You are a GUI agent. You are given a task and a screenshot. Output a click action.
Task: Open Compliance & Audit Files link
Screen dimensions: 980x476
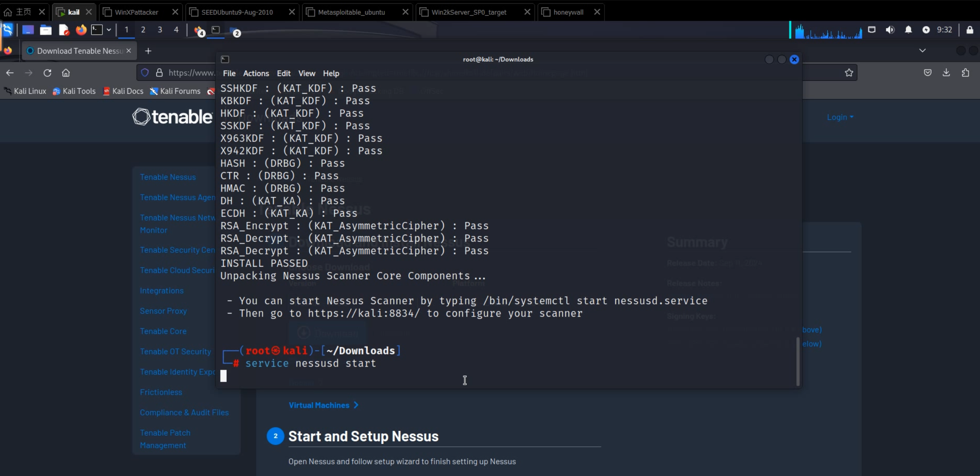click(x=184, y=413)
